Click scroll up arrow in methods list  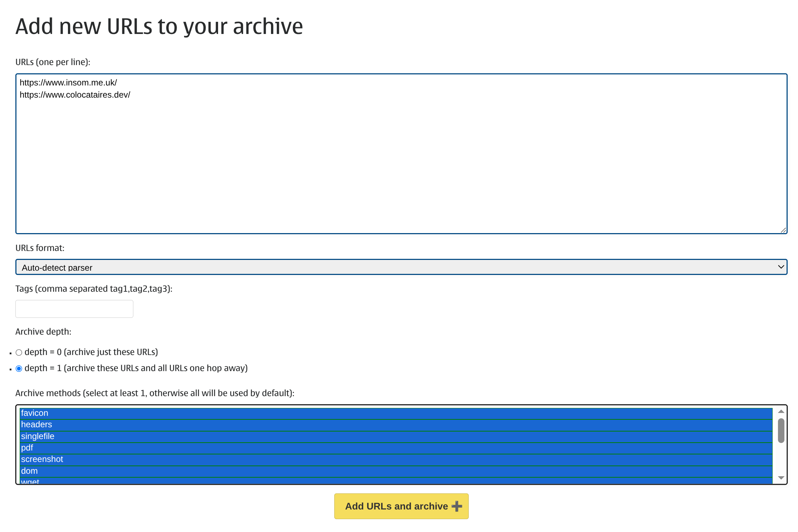[781, 412]
